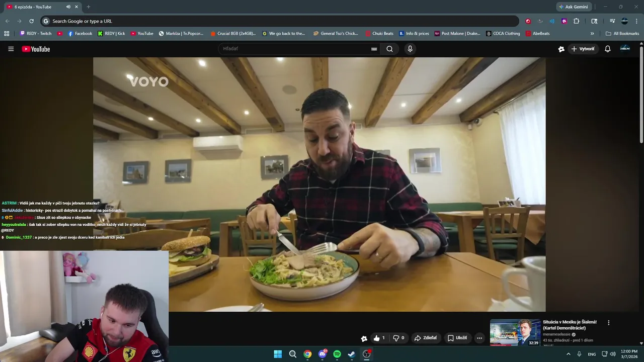The height and width of the screenshot is (362, 644).
Task: Open the All Bookmarks folder
Action: coord(622,33)
